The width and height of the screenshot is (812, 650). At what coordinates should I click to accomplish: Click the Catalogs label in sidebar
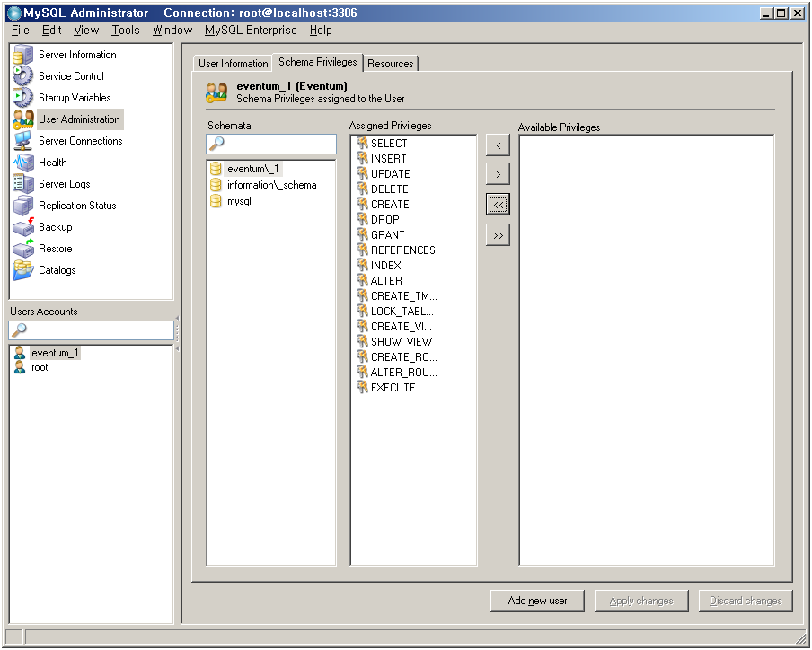[57, 270]
